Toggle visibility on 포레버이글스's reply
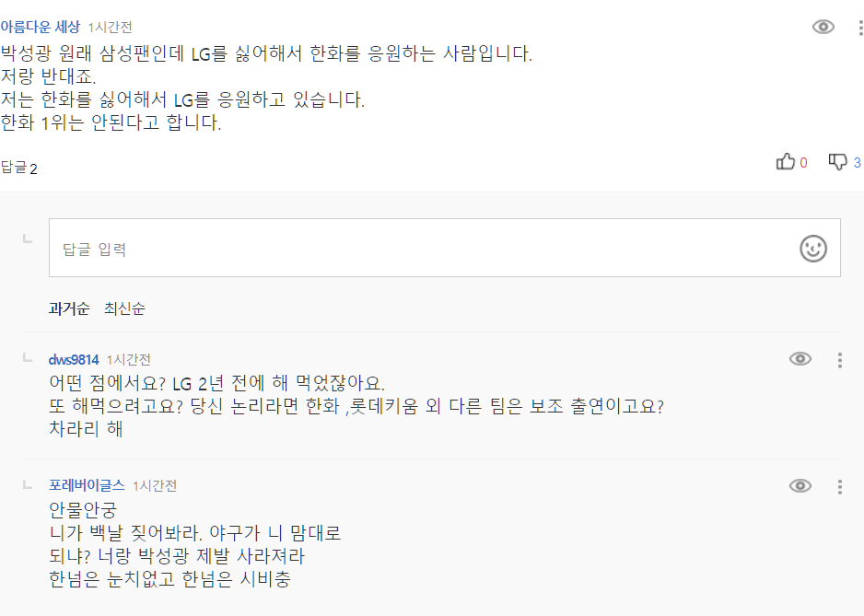 (802, 486)
